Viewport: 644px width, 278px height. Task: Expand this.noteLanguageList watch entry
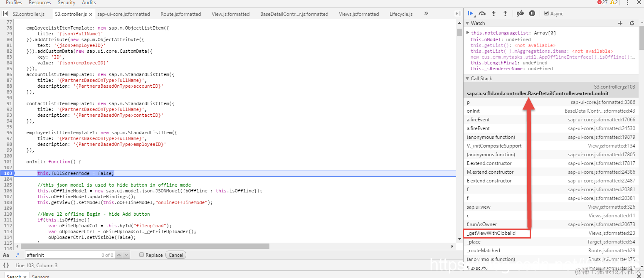coord(468,33)
